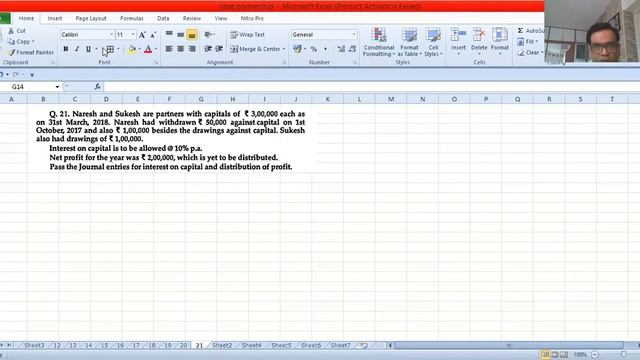Switch to the View tab
The height and width of the screenshot is (360, 640).
(x=220, y=18)
